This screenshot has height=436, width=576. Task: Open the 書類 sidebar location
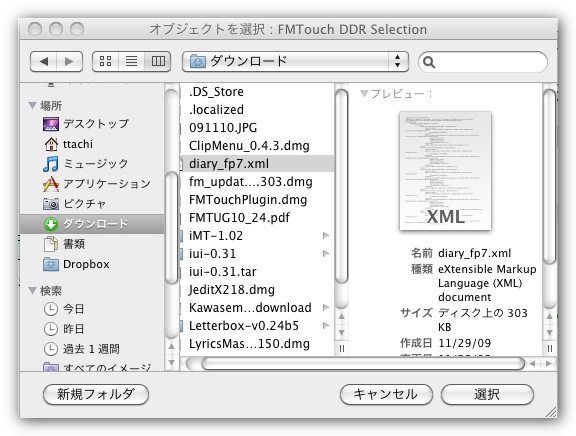(74, 244)
